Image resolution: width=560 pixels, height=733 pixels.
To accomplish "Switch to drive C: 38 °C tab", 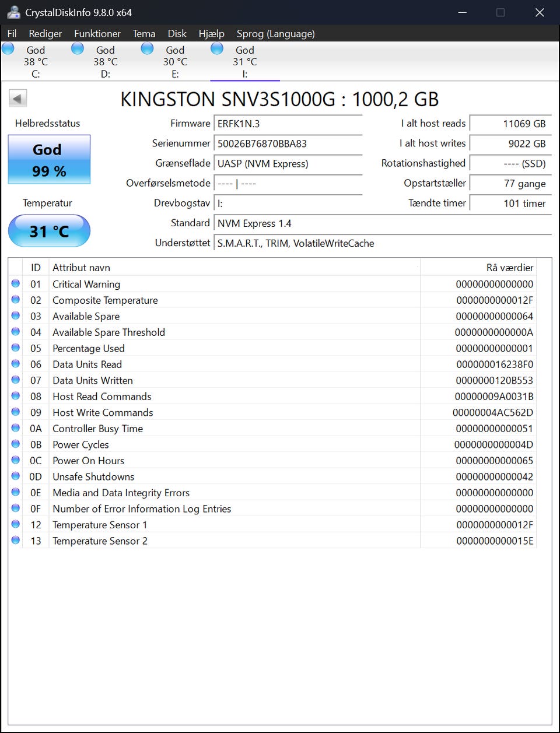I will tap(36, 61).
